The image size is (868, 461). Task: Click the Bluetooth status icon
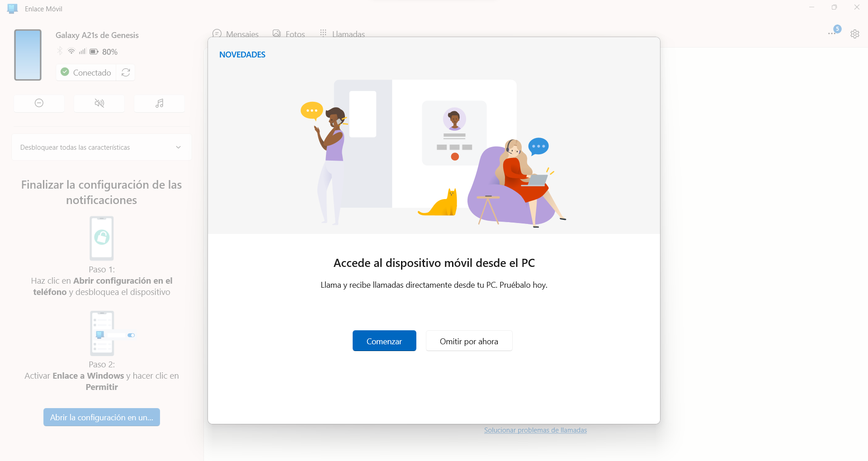(x=60, y=51)
